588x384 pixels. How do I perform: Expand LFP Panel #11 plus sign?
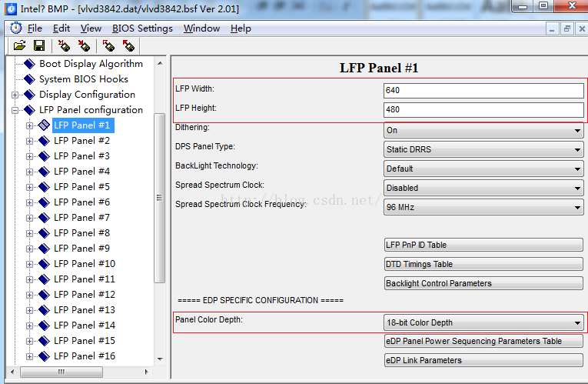[x=29, y=279]
